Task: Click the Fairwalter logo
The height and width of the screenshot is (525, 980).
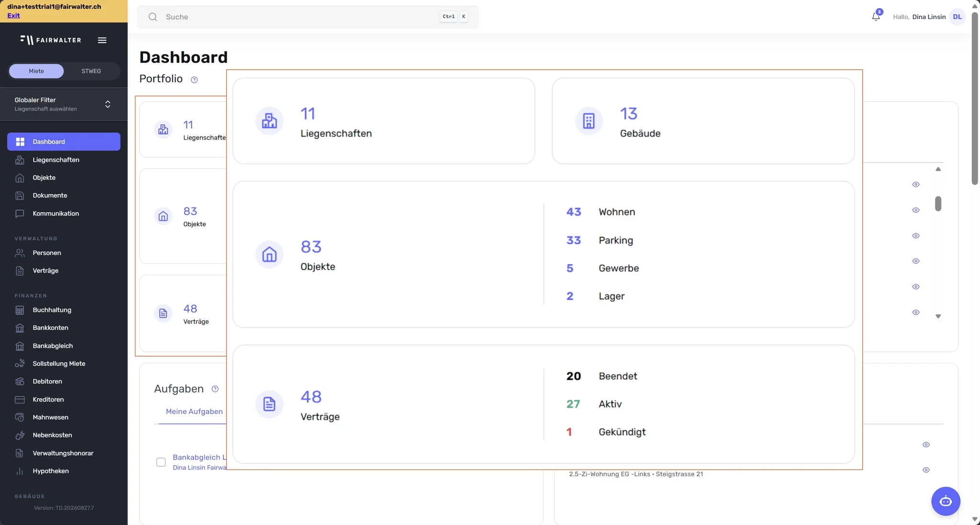Action: pos(51,40)
